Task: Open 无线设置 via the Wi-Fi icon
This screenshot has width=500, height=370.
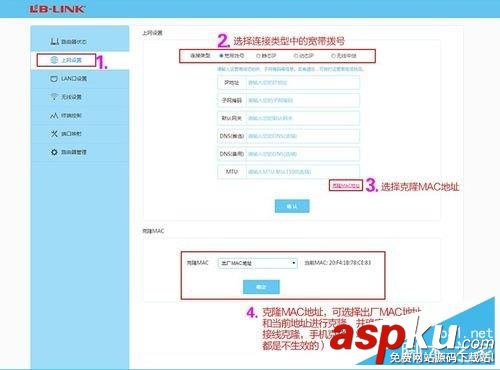Action: pyautogui.click(x=54, y=97)
